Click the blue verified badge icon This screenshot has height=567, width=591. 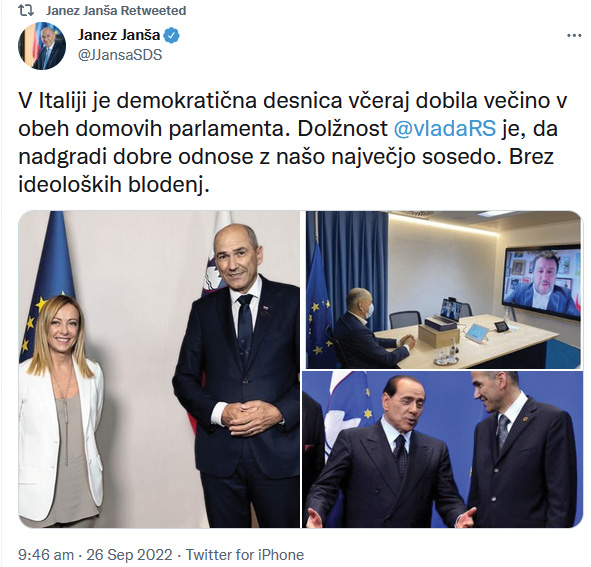pyautogui.click(x=172, y=35)
